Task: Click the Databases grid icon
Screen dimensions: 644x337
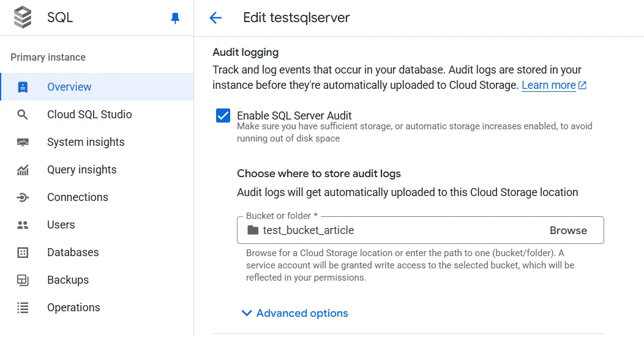Action: [x=23, y=252]
